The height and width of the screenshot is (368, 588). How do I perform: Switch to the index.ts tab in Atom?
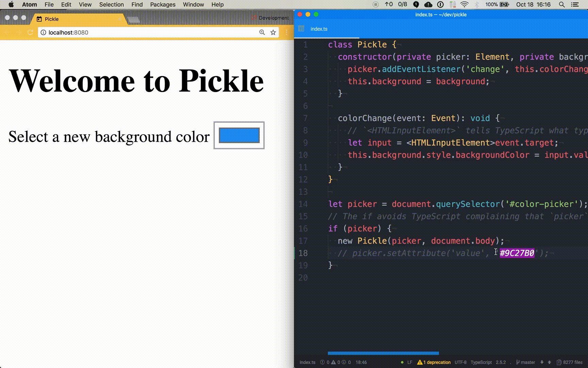tap(319, 29)
